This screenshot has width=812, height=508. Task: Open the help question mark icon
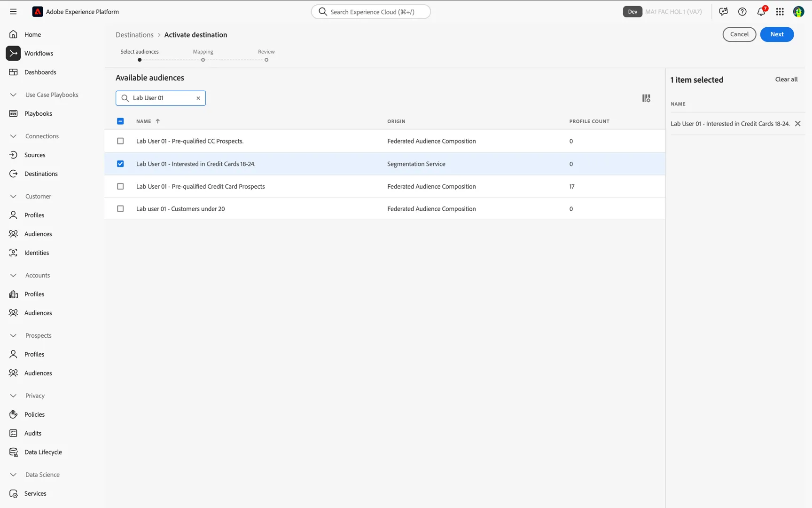742,12
